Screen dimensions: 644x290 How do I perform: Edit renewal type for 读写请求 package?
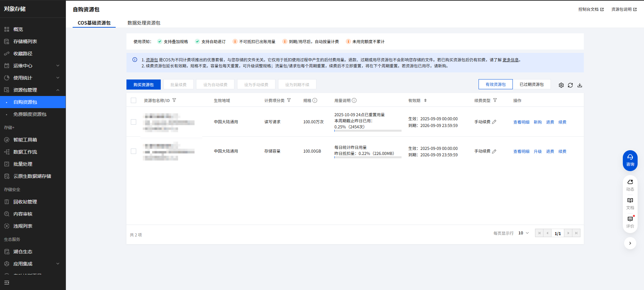tap(494, 122)
